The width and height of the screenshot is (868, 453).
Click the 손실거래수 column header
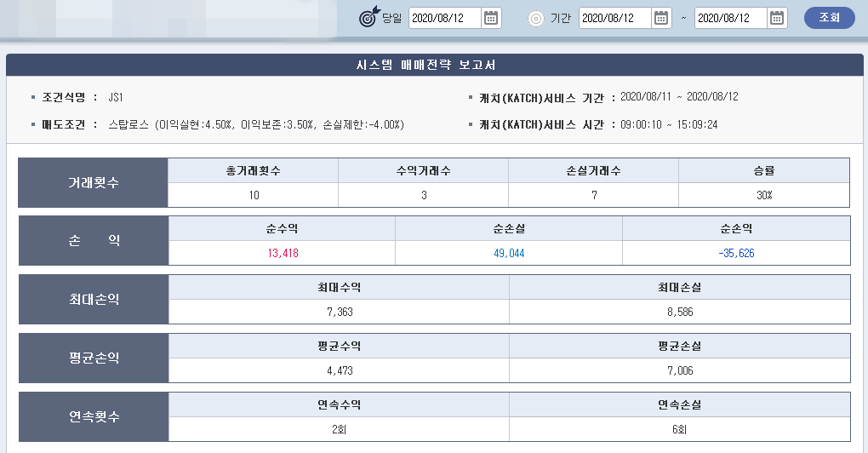coord(593,170)
